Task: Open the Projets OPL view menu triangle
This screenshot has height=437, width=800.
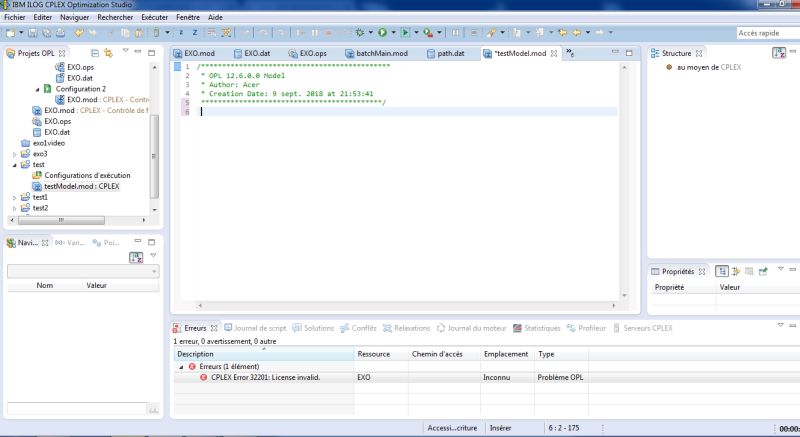Action: pos(126,51)
